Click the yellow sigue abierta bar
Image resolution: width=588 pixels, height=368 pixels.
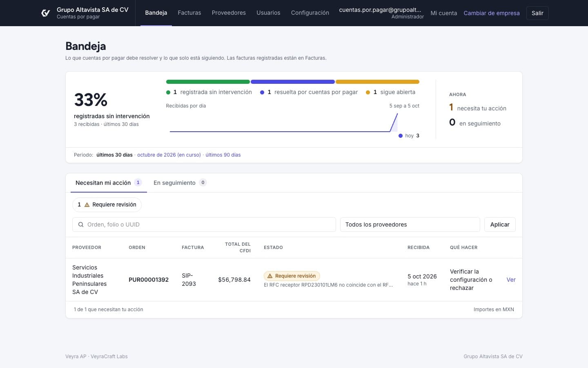click(377, 82)
